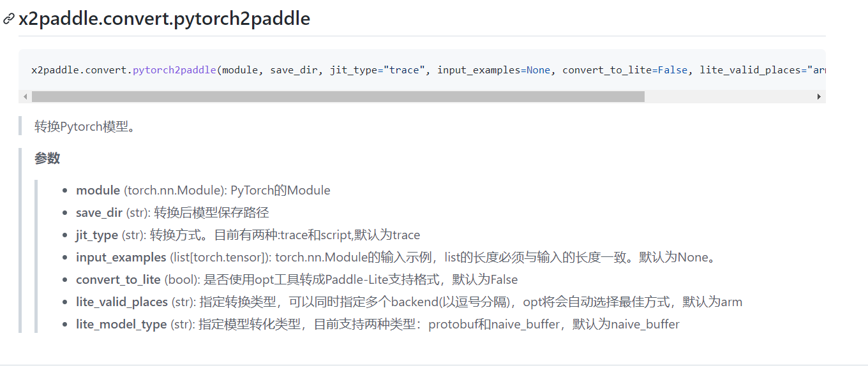The height and width of the screenshot is (375, 868).
Task: Click the 参数 section header
Action: tap(49, 158)
